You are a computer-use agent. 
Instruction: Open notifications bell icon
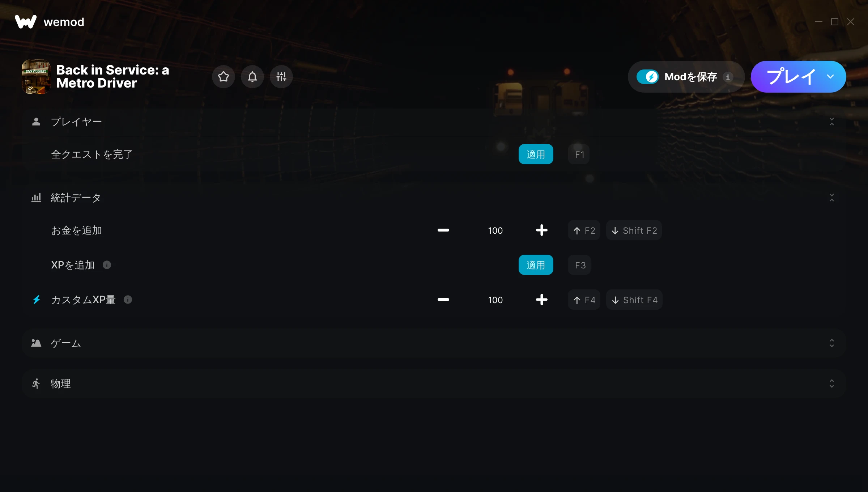point(252,77)
